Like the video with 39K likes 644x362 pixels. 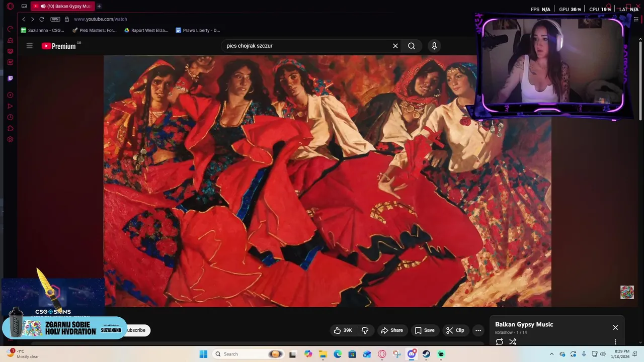pos(343,330)
